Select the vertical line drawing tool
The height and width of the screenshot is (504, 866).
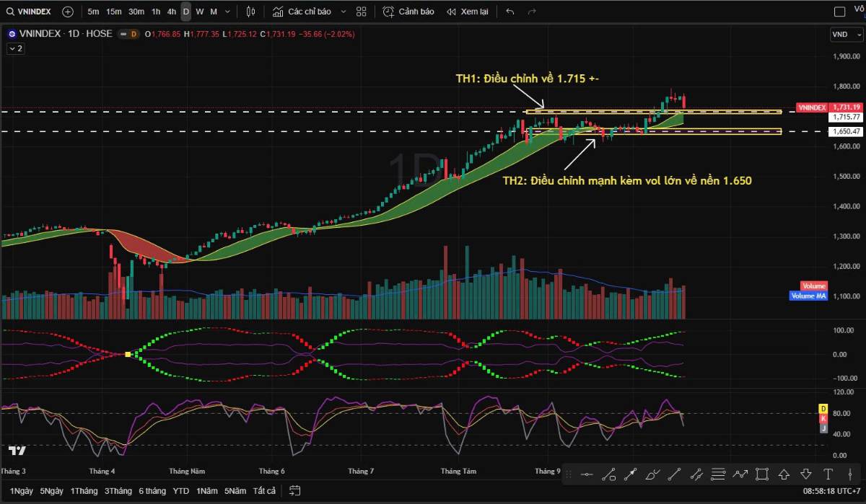click(849, 474)
